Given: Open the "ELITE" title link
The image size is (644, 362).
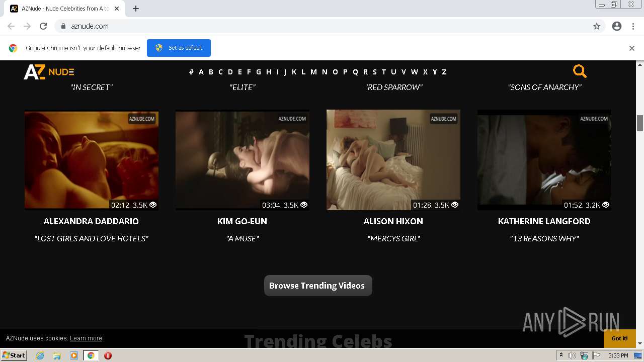Looking at the screenshot, I should click(243, 87).
